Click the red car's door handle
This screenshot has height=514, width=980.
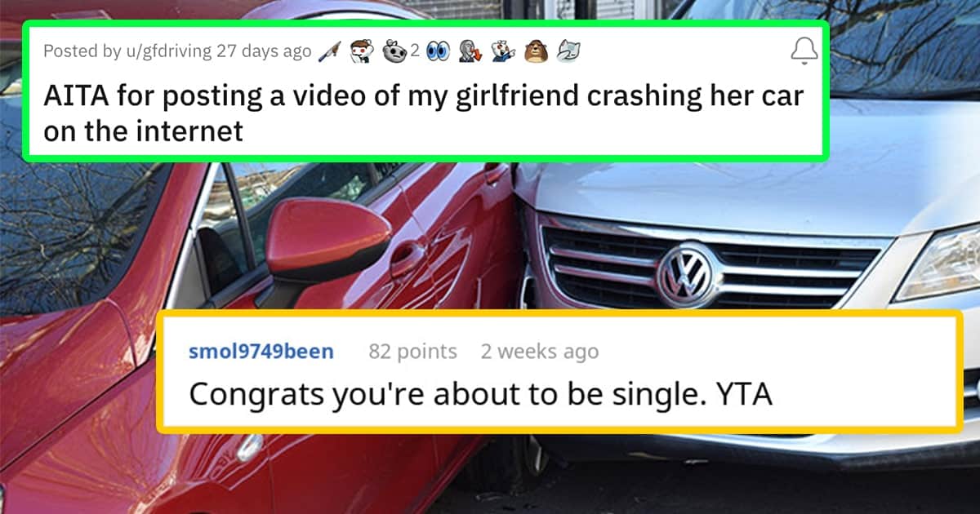[406, 259]
